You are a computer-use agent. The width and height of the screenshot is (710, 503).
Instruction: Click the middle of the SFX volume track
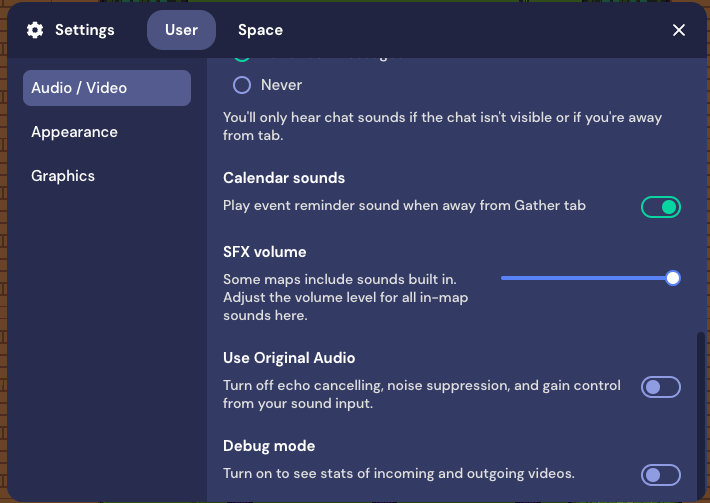[x=587, y=278]
